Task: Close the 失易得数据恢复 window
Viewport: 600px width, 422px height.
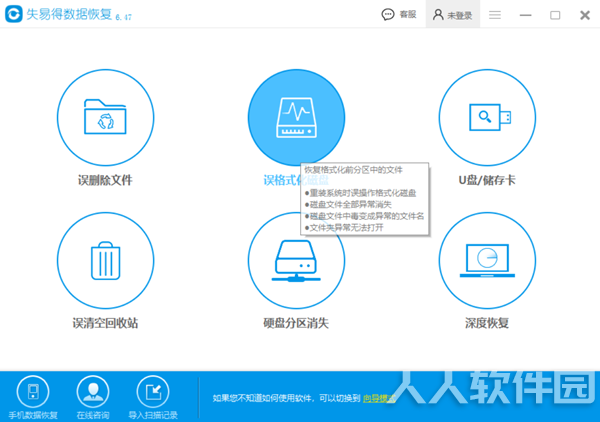Action: pos(585,15)
